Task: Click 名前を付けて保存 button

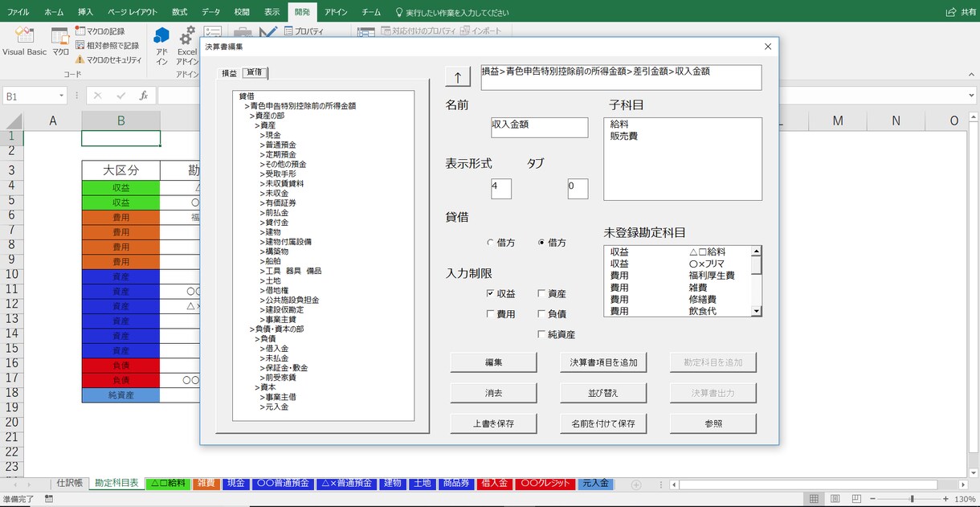Action: point(603,423)
